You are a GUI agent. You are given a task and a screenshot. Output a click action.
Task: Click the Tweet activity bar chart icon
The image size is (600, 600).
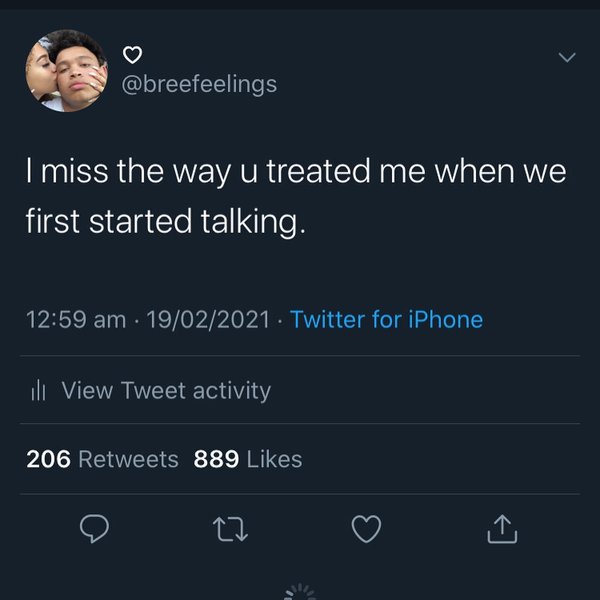point(40,390)
